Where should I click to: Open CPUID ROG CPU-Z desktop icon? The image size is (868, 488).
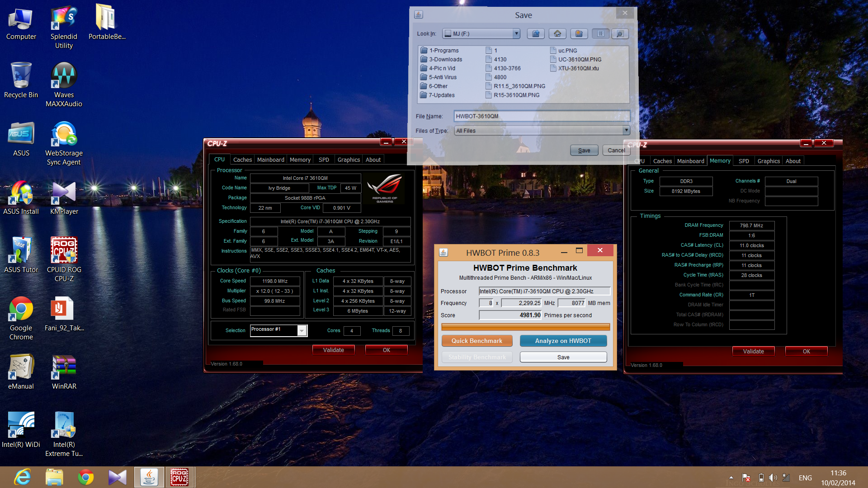64,259
